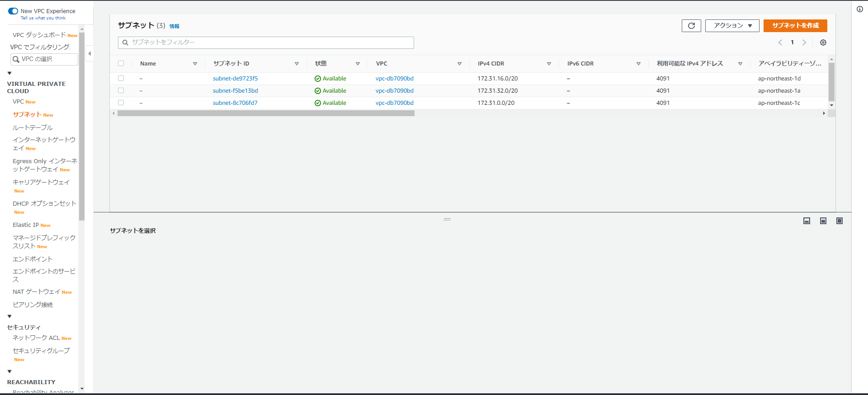Open subnet-8c706fd7 link
The image size is (868, 395).
click(235, 103)
